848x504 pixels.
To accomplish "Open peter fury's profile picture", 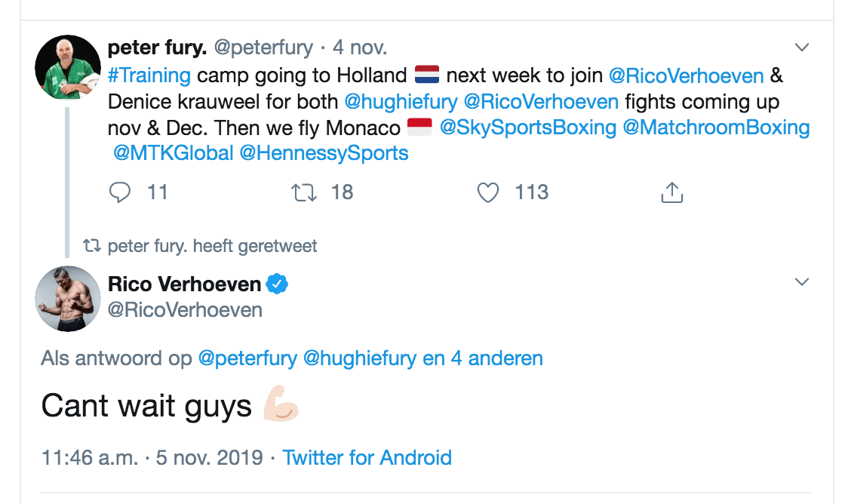I will pos(68,67).
